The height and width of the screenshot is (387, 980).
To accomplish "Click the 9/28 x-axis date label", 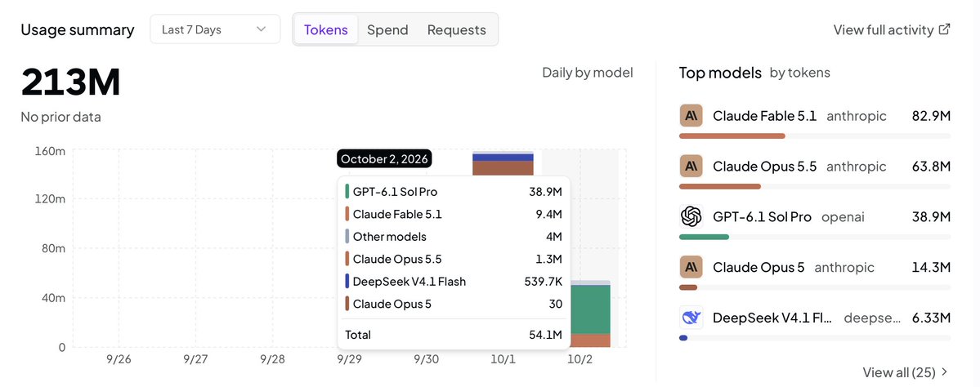I will coord(272,359).
